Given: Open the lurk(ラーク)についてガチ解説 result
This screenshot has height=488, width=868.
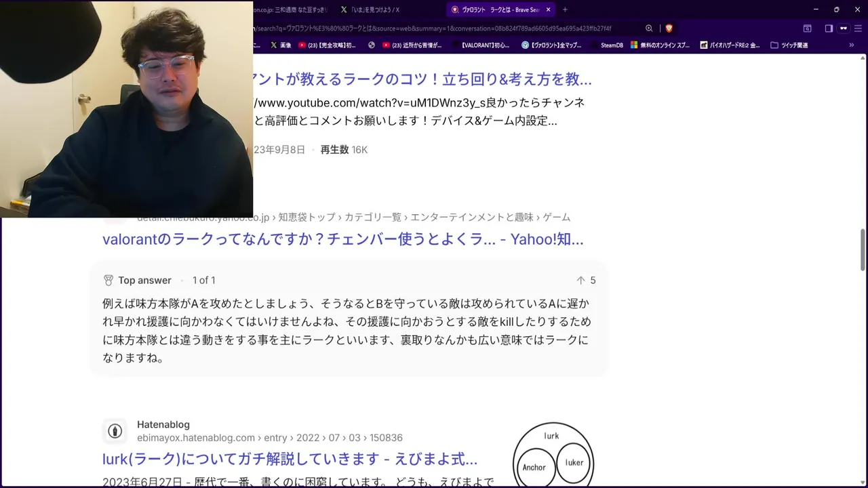Looking at the screenshot, I should pos(290,460).
